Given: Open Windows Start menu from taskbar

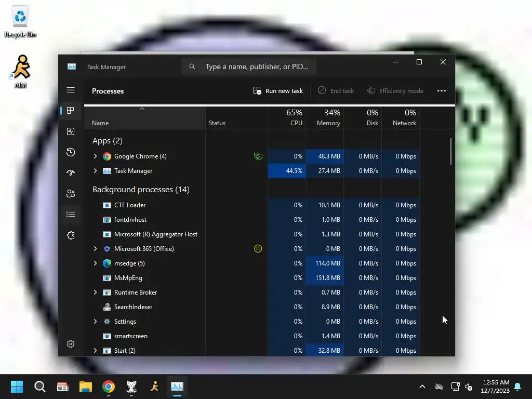Looking at the screenshot, I should tap(17, 387).
